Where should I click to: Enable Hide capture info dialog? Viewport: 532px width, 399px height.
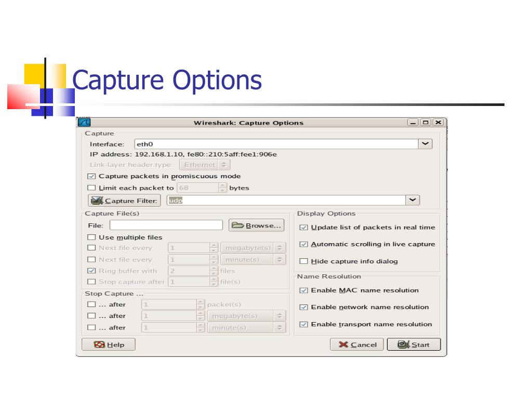[x=303, y=261]
